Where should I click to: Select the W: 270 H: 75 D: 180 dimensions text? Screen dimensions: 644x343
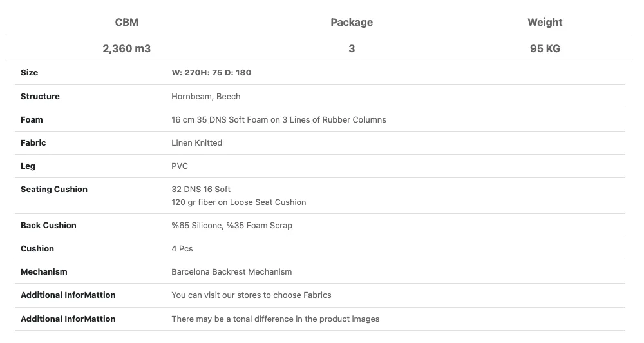click(211, 73)
